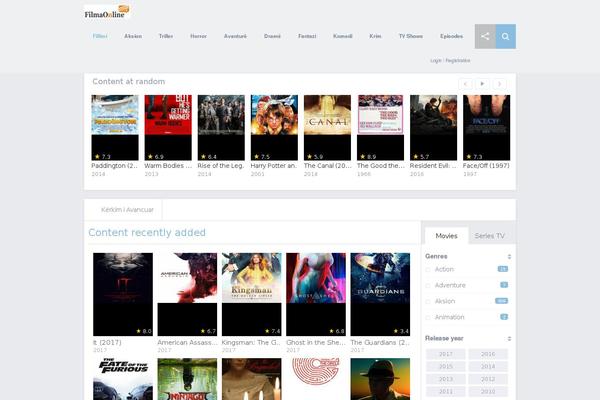
Task: Switch to the Movies tab
Action: 446,236
